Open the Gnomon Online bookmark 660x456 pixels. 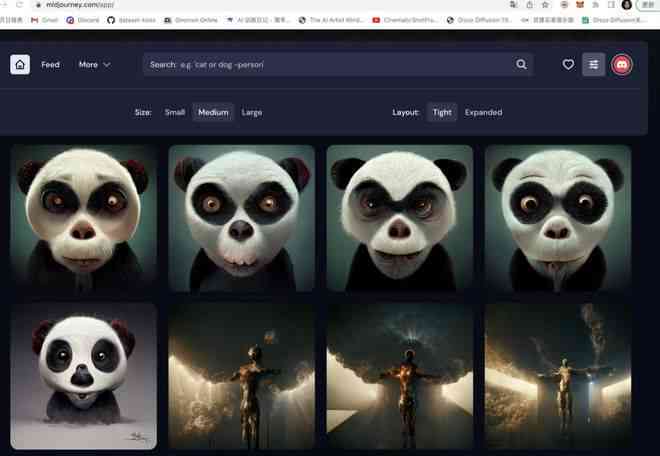click(191, 20)
